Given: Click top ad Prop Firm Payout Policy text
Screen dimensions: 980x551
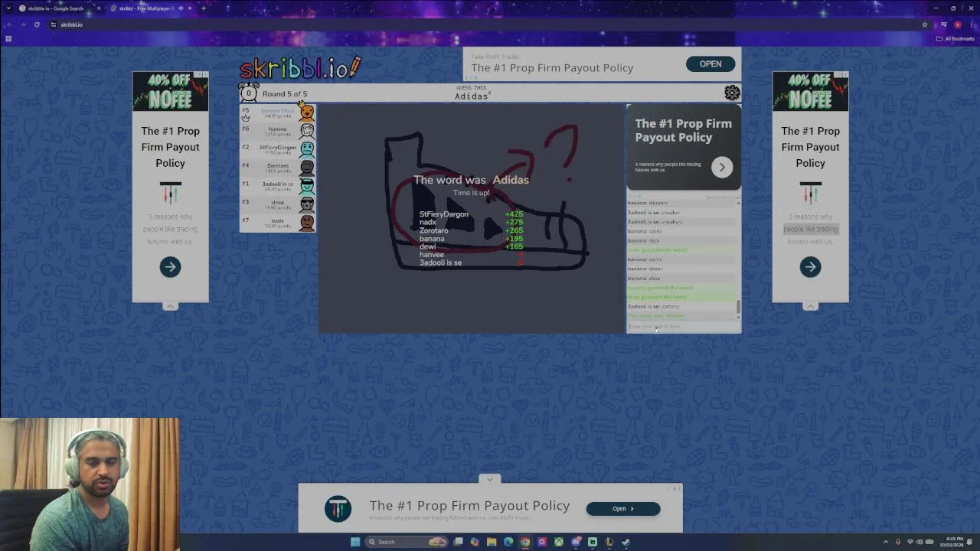Looking at the screenshot, I should coord(552,67).
